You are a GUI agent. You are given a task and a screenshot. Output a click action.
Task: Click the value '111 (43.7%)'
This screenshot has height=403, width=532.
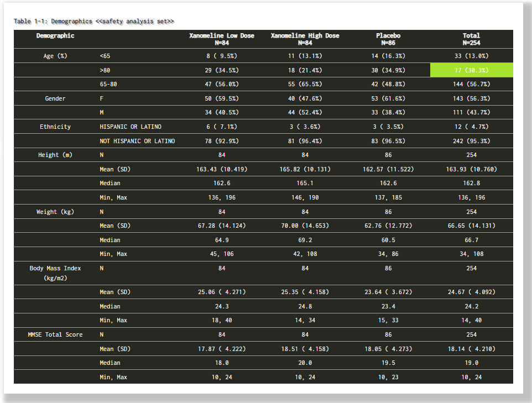click(x=471, y=112)
